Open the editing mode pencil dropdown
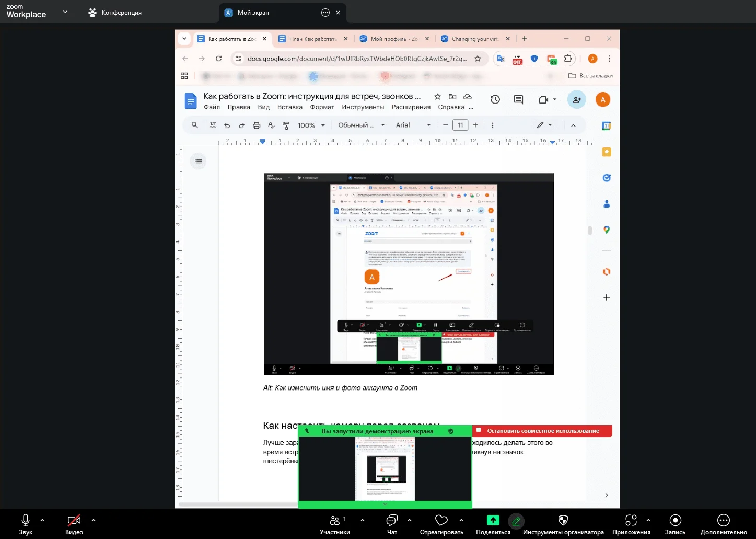Image resolution: width=756 pixels, height=539 pixels. (544, 125)
